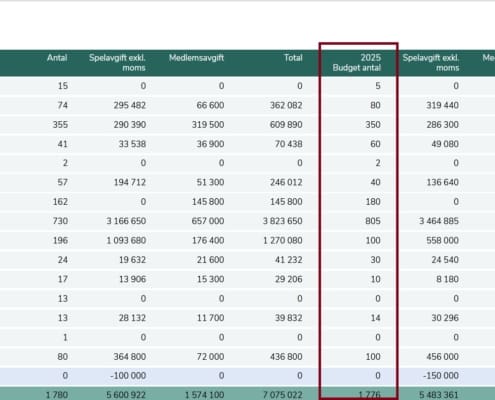Click the Spelavgift value 194 712

[130, 182]
